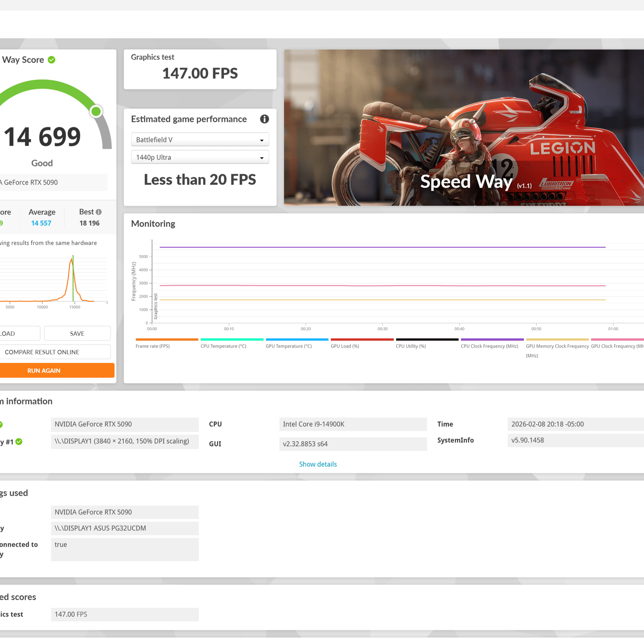This screenshot has height=644, width=644.
Task: Click the Graphics test card 147.00 FPS value
Action: 200,73
